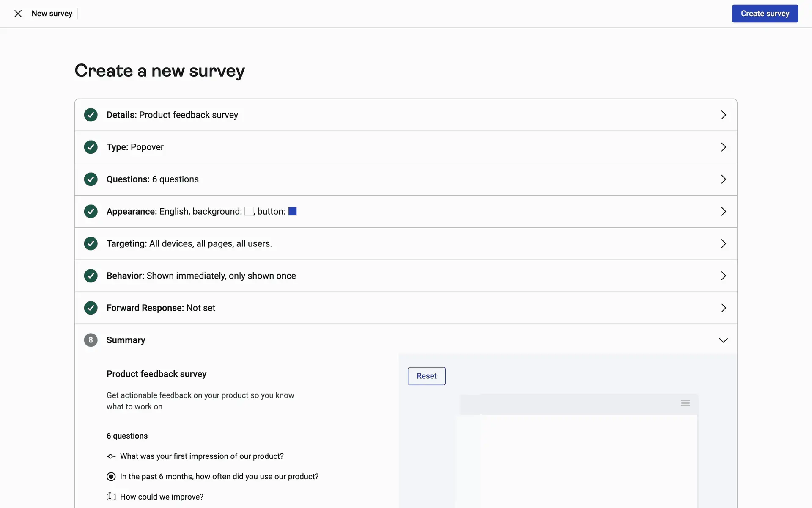The image size is (812, 508).
Task: Click the radio icon beside past 6 months question
Action: pos(111,477)
